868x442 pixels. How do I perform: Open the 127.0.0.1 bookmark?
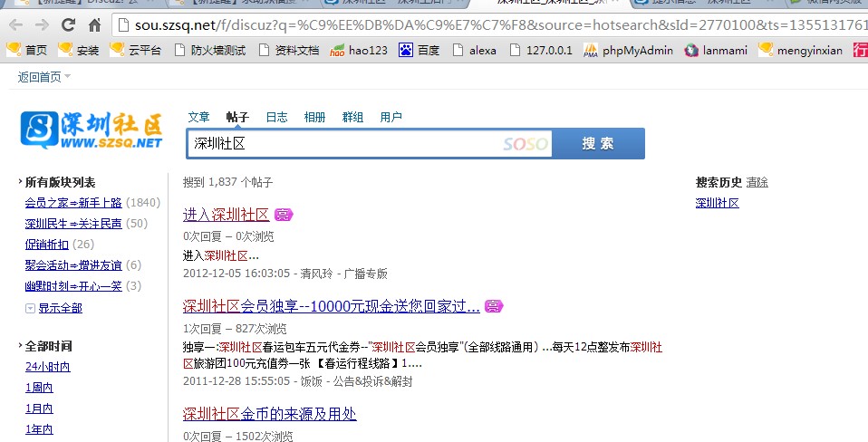point(541,51)
